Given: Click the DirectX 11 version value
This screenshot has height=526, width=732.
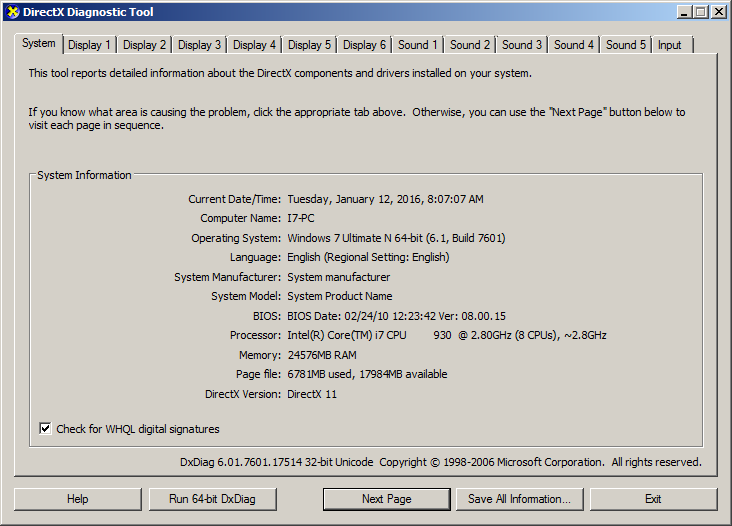Looking at the screenshot, I should (312, 394).
